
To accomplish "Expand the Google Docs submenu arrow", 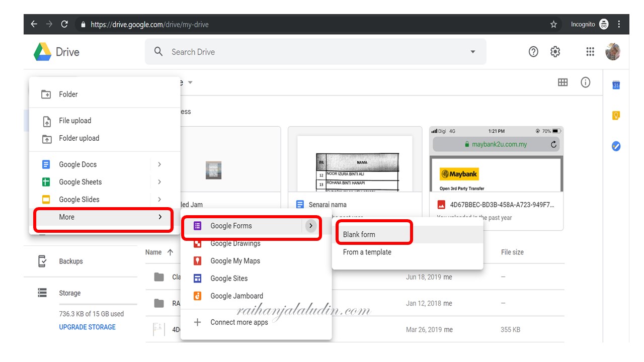I will coord(159,164).
